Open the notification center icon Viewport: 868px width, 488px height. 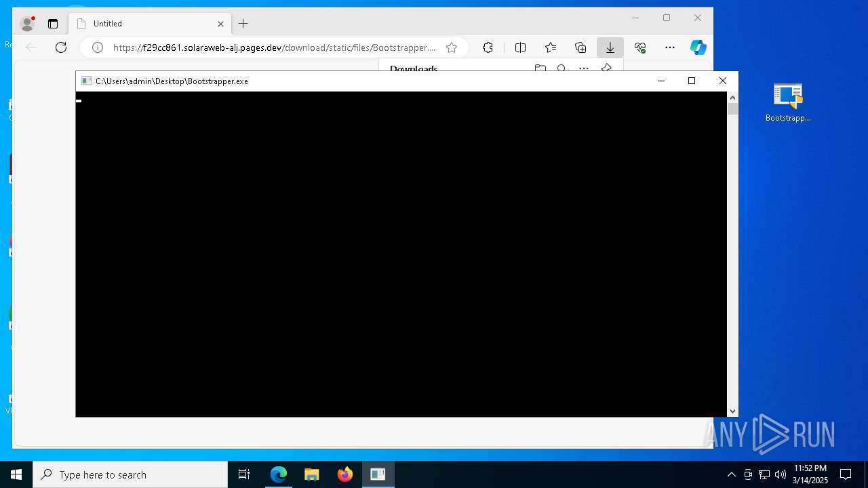coord(846,474)
